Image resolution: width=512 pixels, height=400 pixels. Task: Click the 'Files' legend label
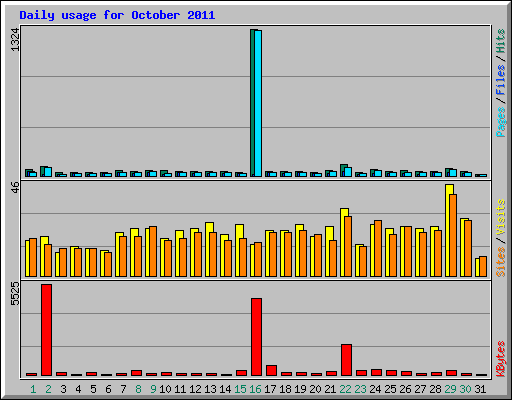[x=500, y=80]
